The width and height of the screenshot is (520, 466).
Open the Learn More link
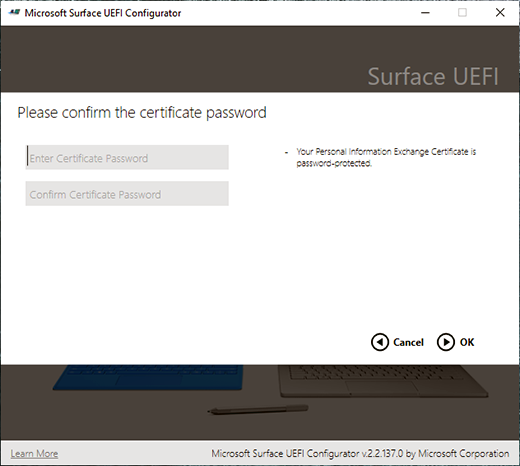click(x=34, y=454)
